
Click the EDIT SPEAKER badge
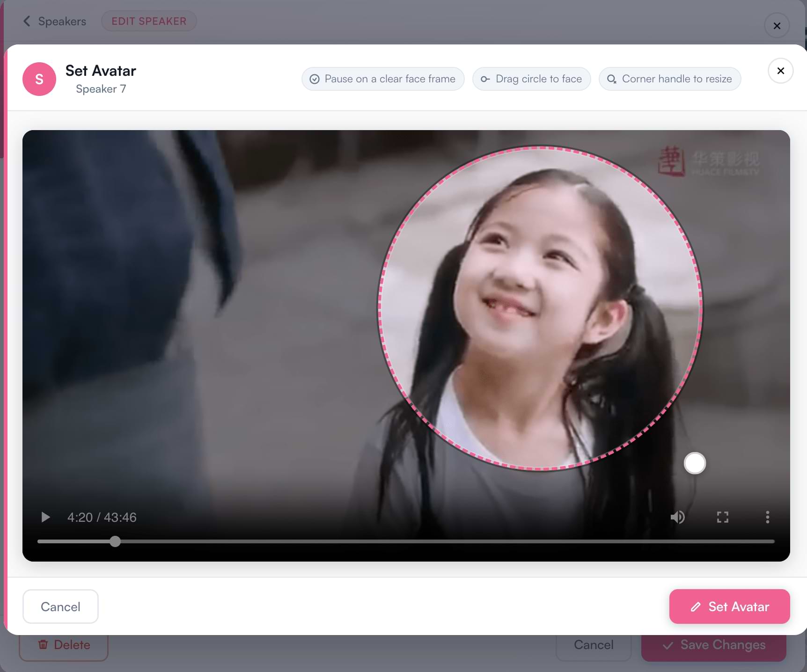click(149, 21)
